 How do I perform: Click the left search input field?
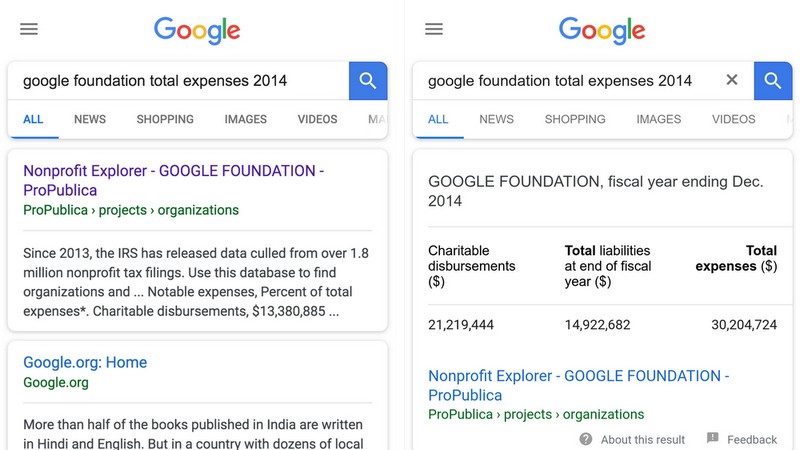click(179, 81)
